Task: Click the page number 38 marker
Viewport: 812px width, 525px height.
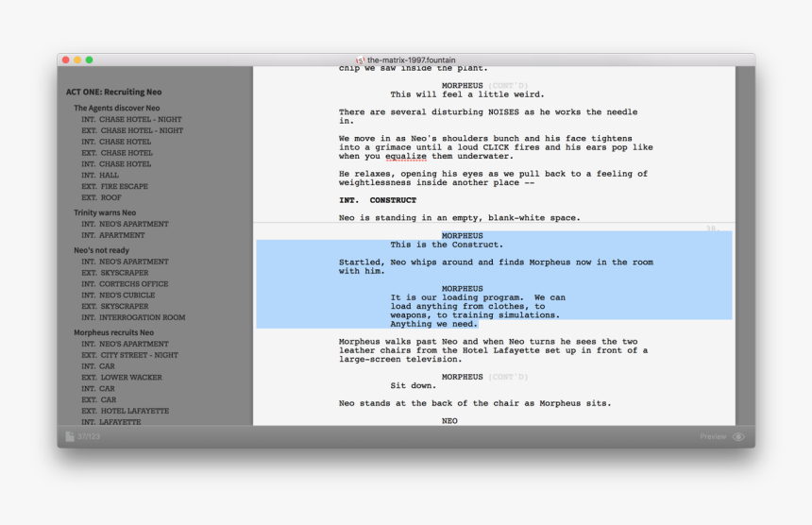Action: coord(712,229)
